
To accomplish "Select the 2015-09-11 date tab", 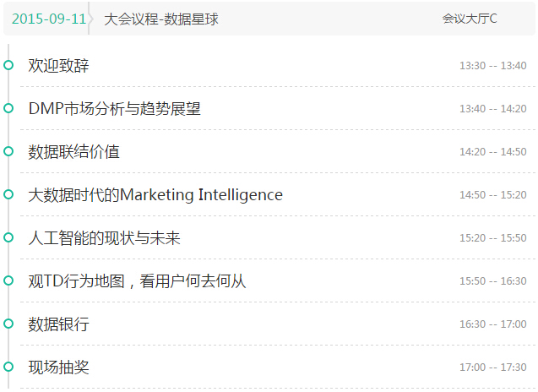I will 49,19.
